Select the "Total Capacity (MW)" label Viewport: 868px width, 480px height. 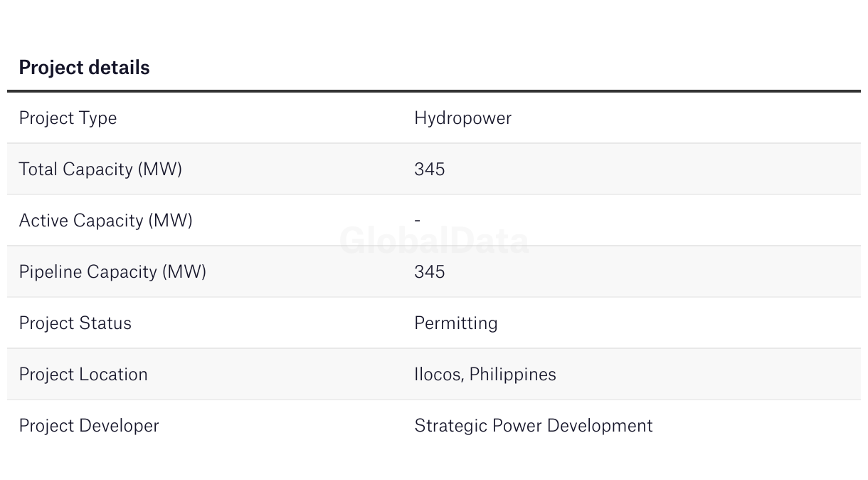click(100, 169)
